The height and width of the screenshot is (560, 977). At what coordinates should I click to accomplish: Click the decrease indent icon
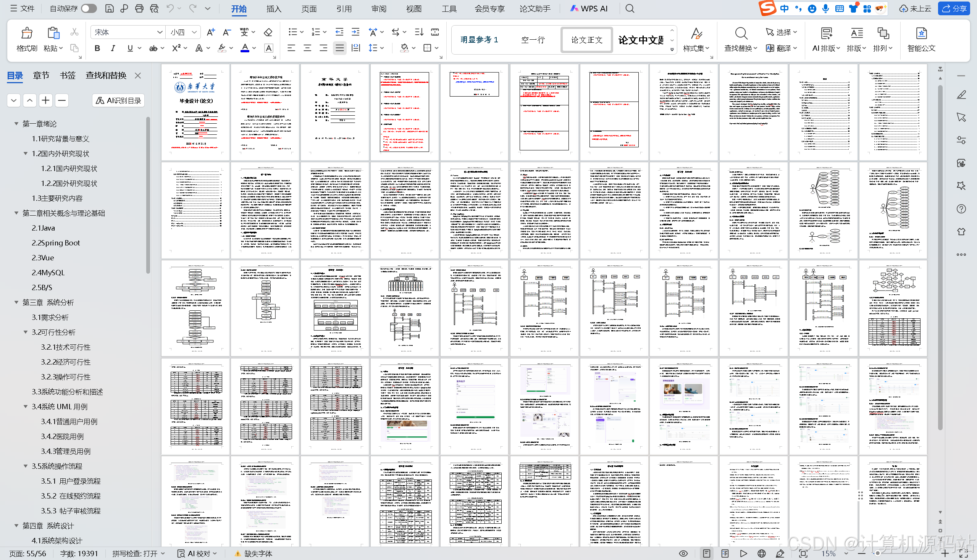tap(339, 32)
